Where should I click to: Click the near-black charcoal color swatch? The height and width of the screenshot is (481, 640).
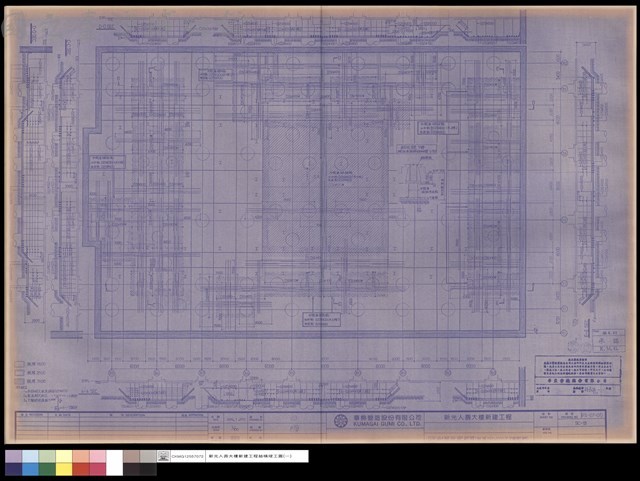[148, 469]
